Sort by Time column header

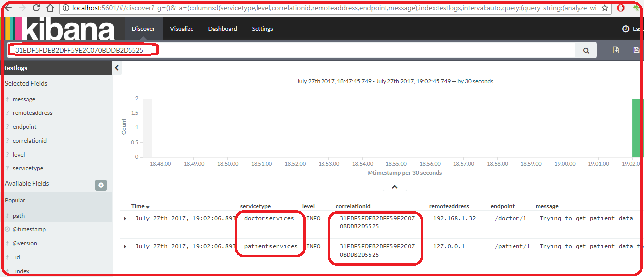click(x=141, y=206)
